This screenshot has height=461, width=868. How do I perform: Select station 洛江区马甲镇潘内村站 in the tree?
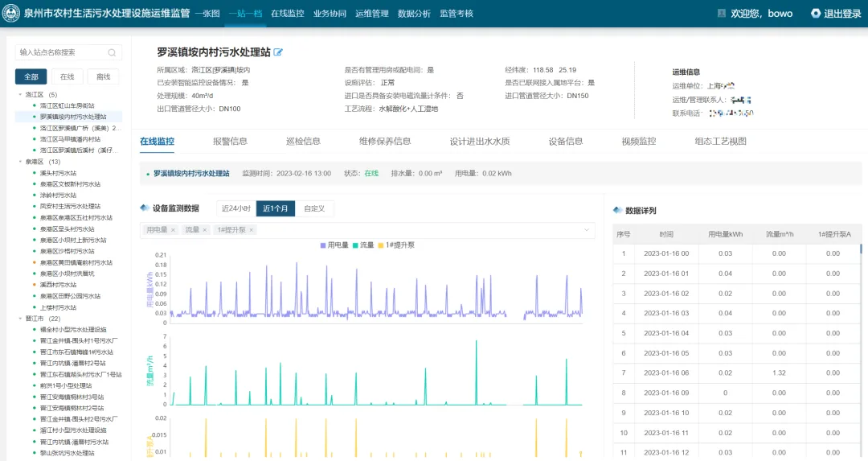pos(70,139)
